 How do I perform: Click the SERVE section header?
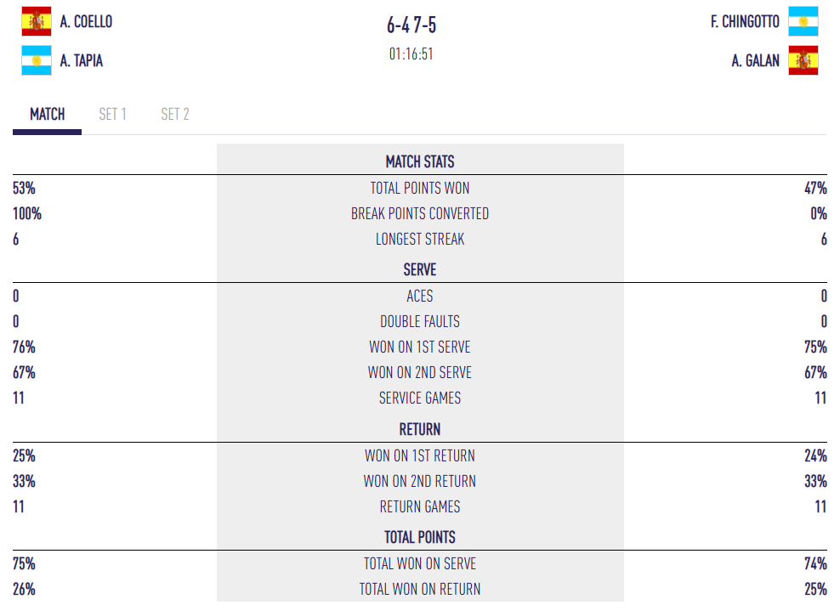420,269
